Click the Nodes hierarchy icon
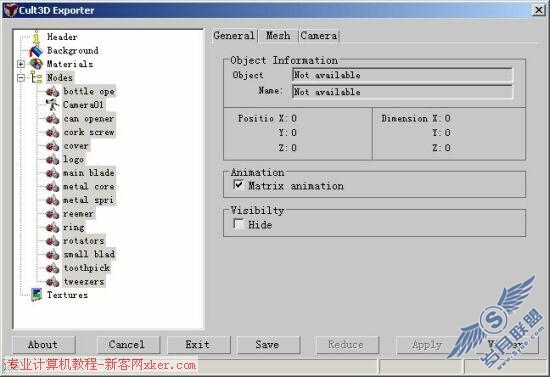Image resolution: width=550 pixels, height=377 pixels. [36, 78]
